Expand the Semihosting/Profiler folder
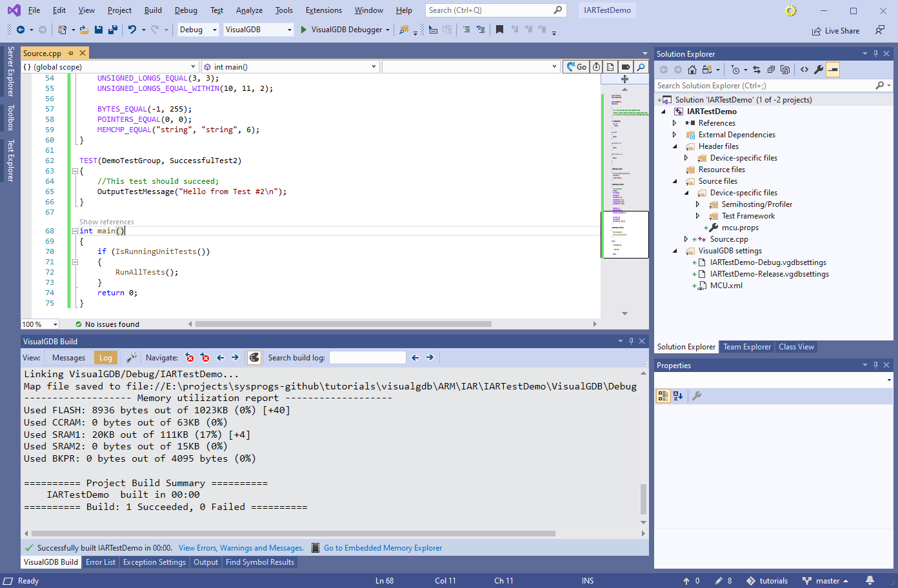Image resolution: width=898 pixels, height=588 pixels. tap(697, 204)
